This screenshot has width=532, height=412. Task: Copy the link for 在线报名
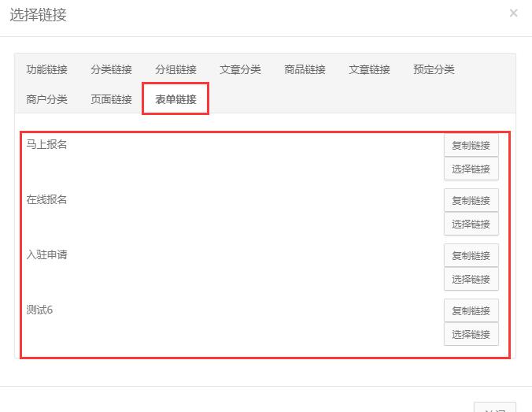pos(471,200)
